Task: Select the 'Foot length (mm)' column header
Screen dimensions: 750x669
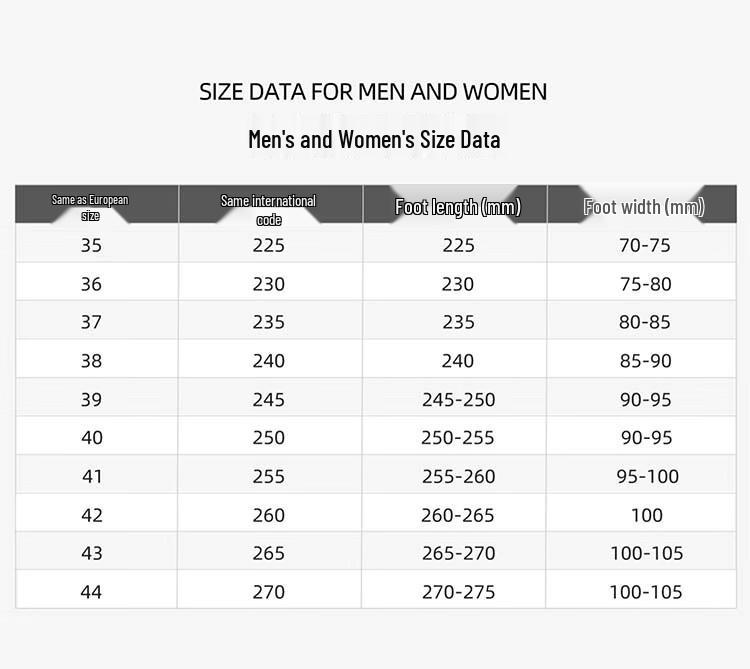Action: pyautogui.click(x=458, y=207)
